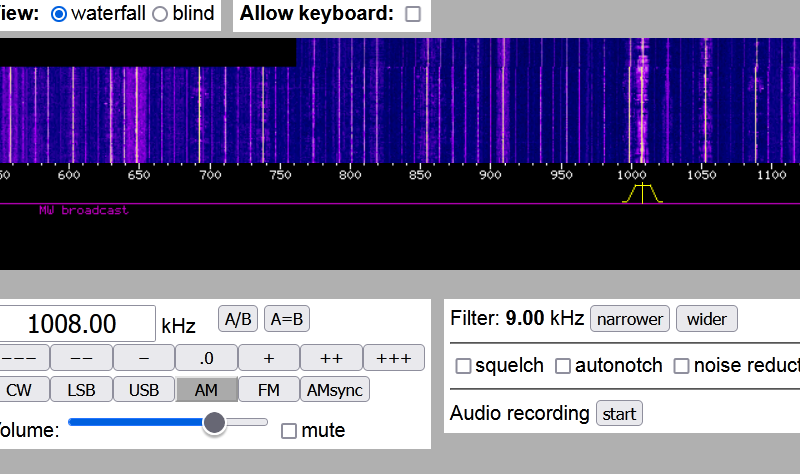This screenshot has height=474, width=800.
Task: Start audio recording
Action: click(x=619, y=414)
